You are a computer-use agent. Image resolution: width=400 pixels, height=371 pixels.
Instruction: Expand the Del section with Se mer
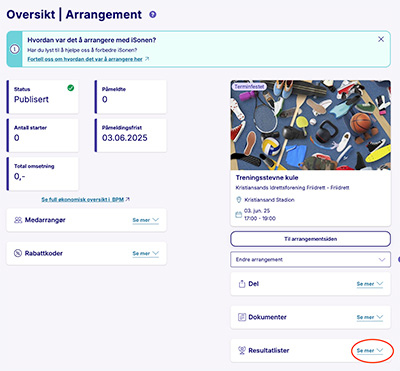(370, 284)
